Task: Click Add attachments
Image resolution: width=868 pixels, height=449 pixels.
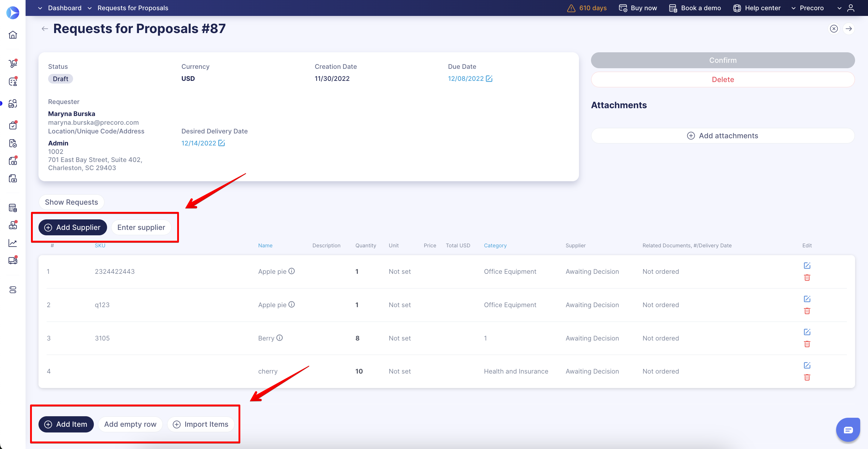Action: pyautogui.click(x=722, y=136)
